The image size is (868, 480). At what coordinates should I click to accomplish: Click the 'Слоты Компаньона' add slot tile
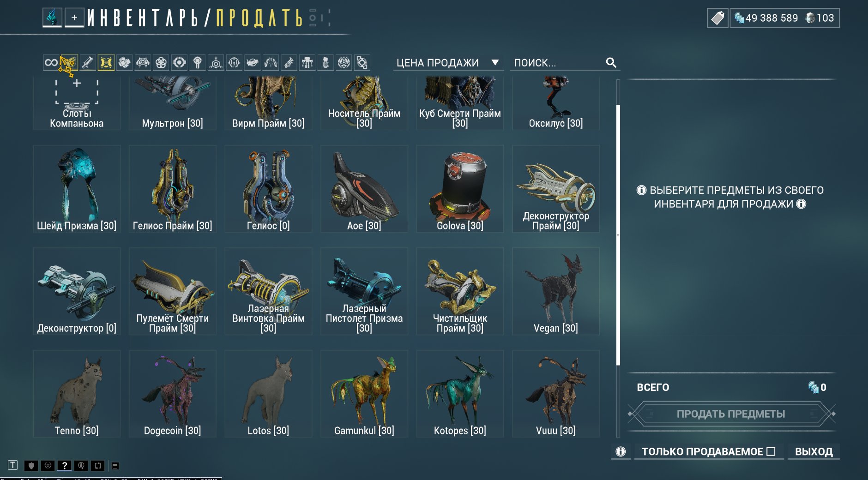pos(77,103)
